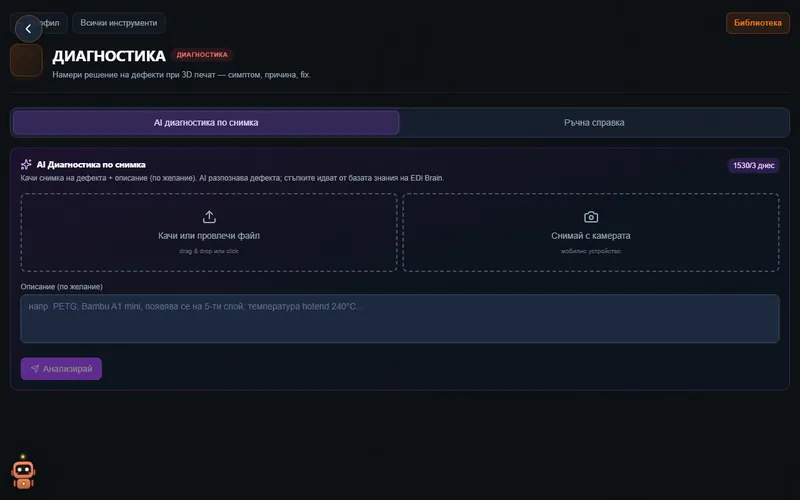Click the Описание (по желание) label
The image size is (800, 500).
point(62,287)
